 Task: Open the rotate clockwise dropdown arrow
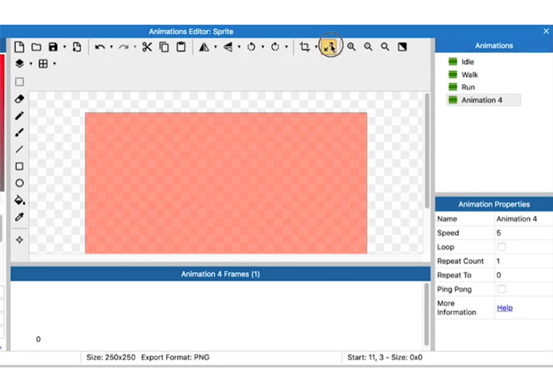pyautogui.click(x=286, y=46)
